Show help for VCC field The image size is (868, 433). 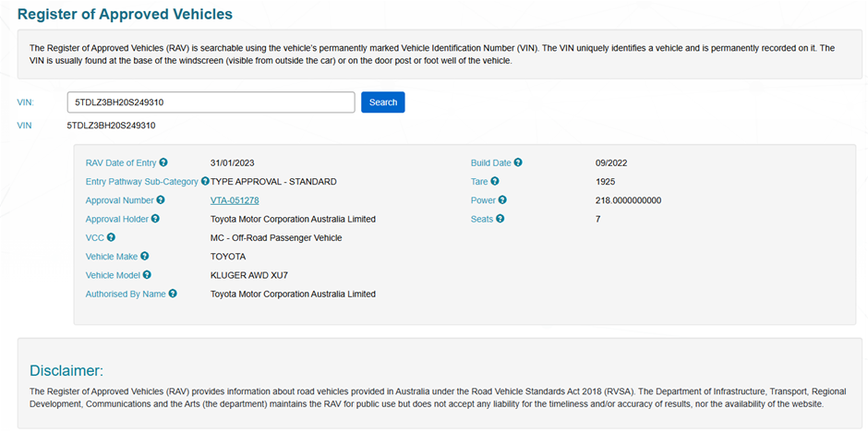111,237
